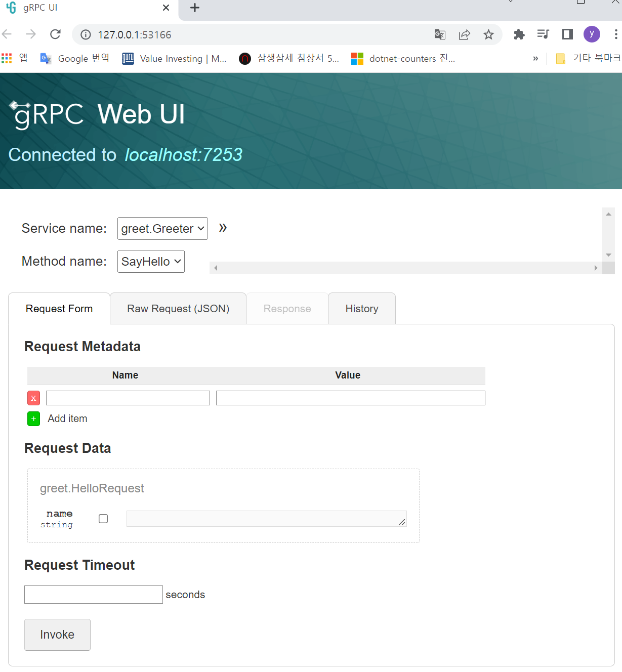
Task: Open 삼생삼세 침상서 bookmark
Action: 289,59
